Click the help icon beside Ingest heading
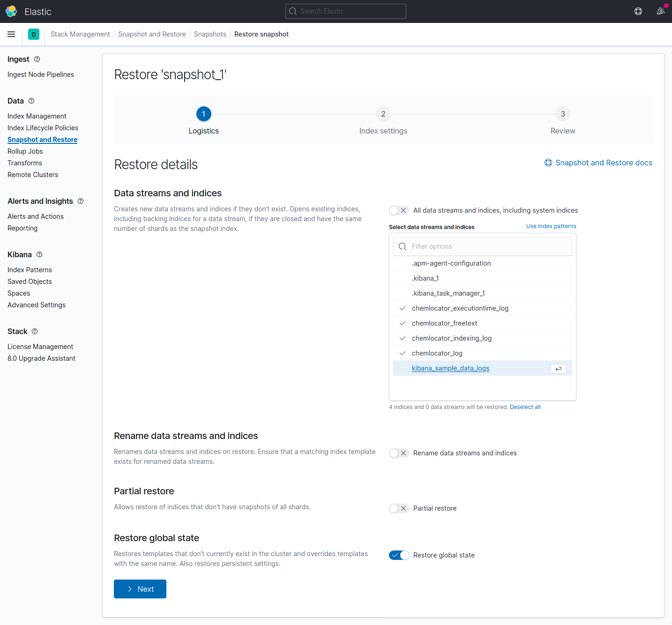The height and width of the screenshot is (625, 672). tap(37, 59)
